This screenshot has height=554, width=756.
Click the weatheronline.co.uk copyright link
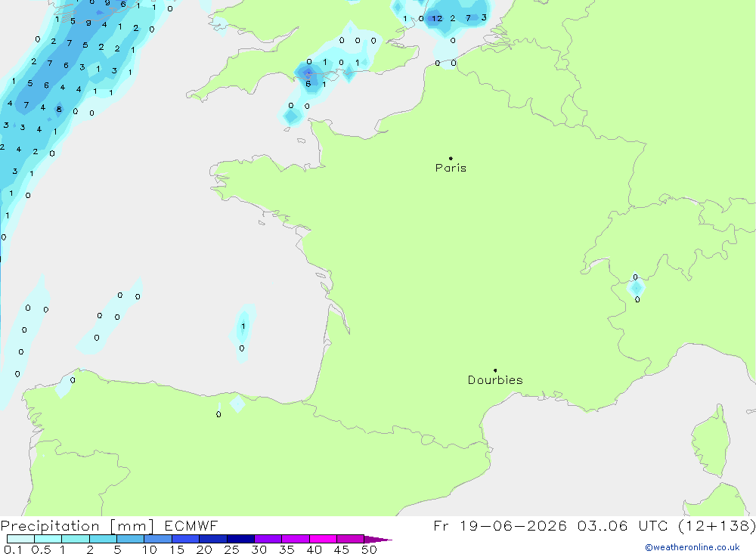click(x=692, y=547)
